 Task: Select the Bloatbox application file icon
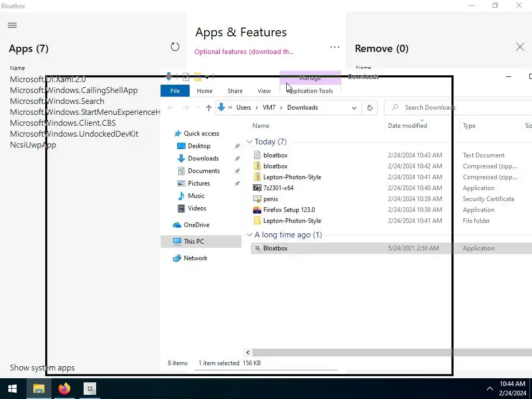tap(257, 248)
